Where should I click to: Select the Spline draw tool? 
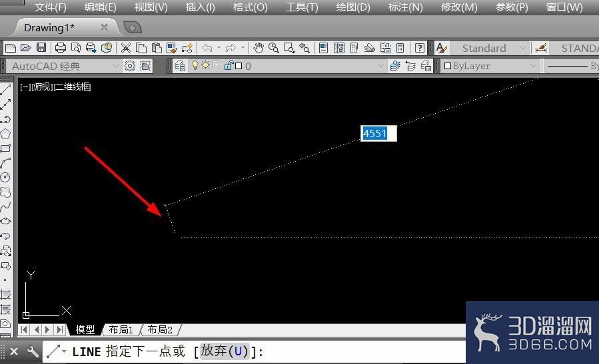[5, 207]
